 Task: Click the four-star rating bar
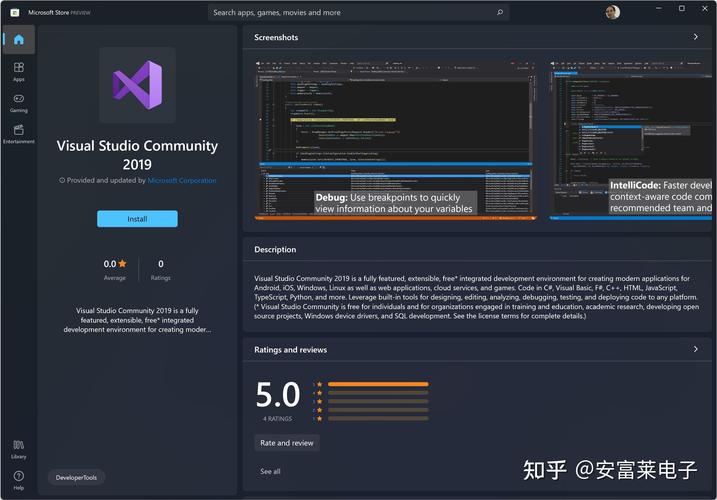pos(378,392)
